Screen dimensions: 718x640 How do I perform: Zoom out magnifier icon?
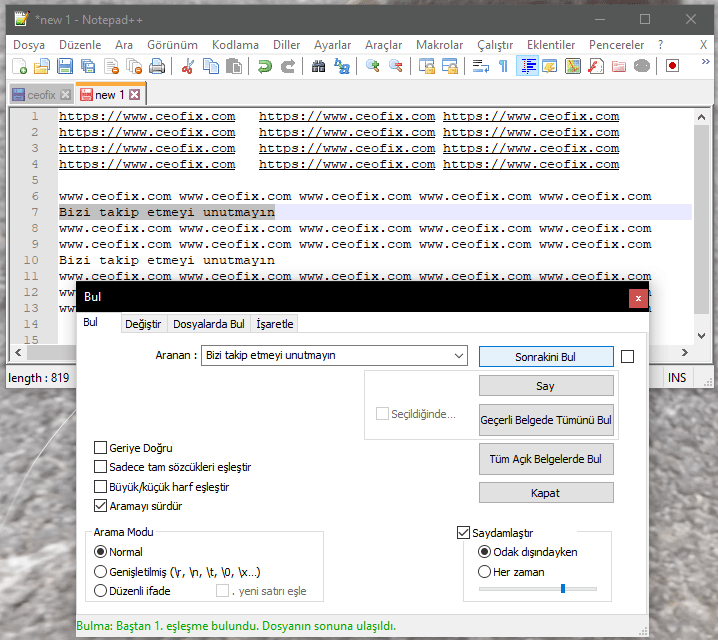tap(396, 66)
